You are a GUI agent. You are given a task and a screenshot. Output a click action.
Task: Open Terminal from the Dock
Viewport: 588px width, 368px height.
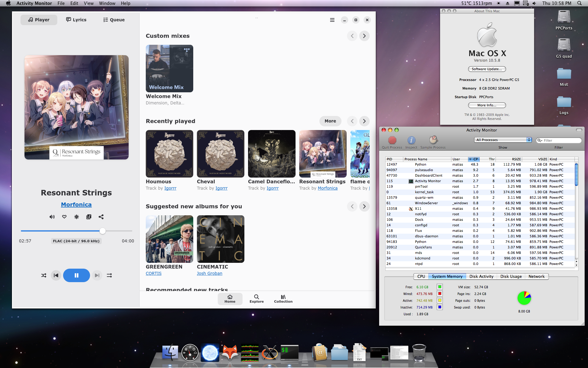[290, 352]
